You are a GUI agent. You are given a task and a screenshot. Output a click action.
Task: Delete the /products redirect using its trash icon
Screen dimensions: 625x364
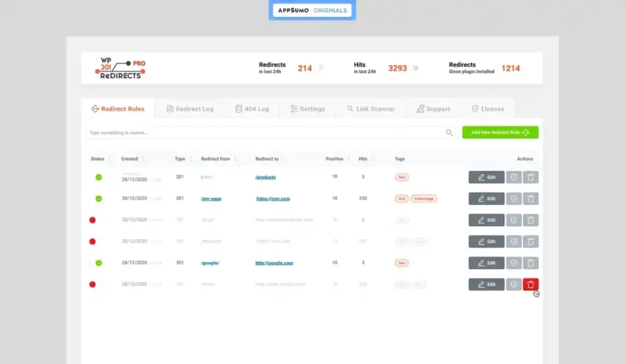(530, 177)
